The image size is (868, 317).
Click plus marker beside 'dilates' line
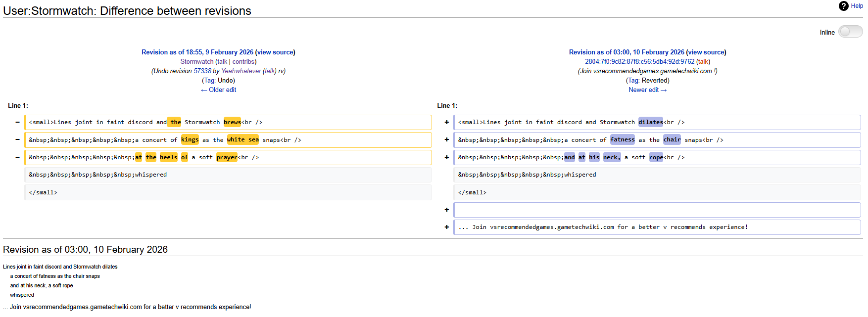(446, 122)
